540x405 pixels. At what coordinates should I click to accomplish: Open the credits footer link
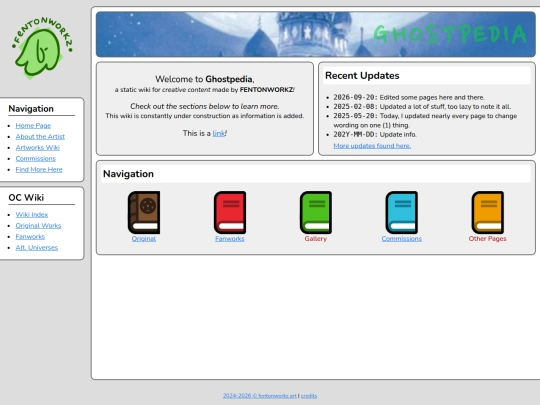point(309,396)
